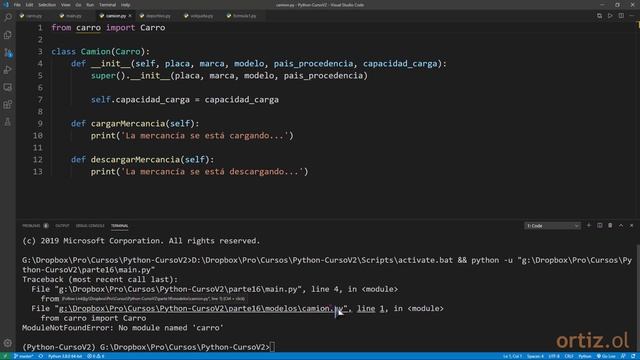
Task: Switch to the Problems panel tab
Action: [x=35, y=226]
